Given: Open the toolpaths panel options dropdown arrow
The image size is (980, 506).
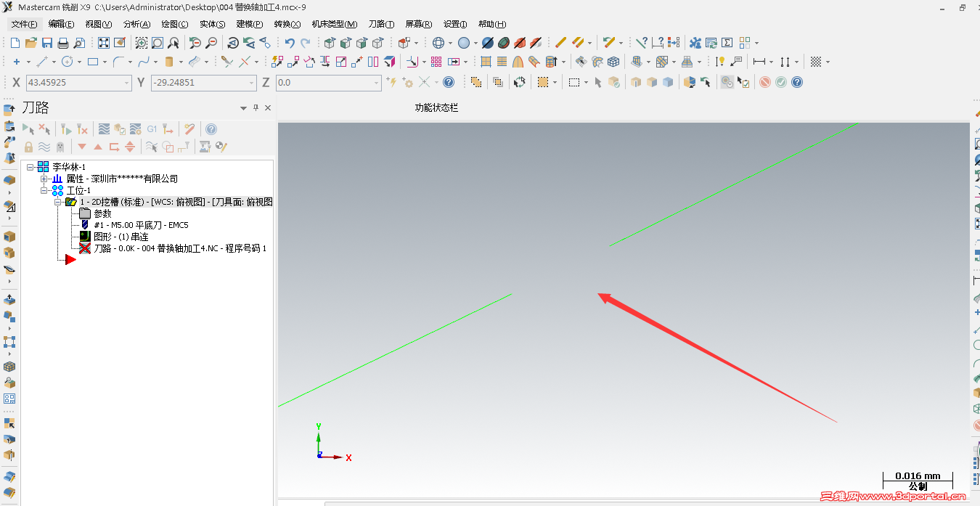Looking at the screenshot, I should [243, 108].
